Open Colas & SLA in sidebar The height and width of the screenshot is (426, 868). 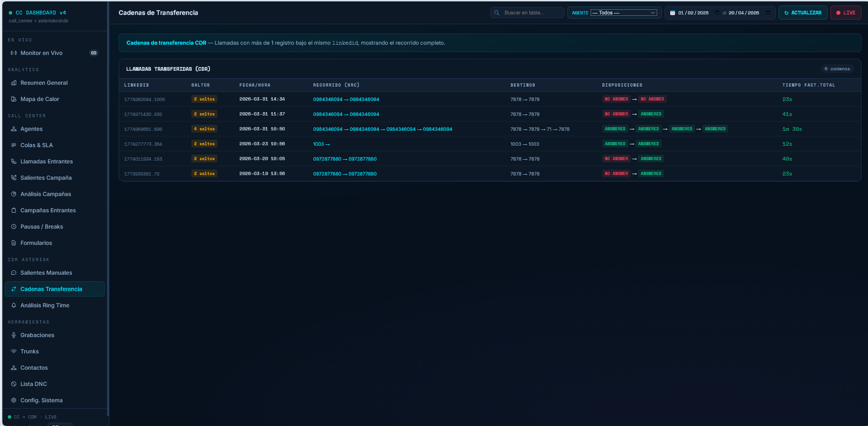pos(36,145)
